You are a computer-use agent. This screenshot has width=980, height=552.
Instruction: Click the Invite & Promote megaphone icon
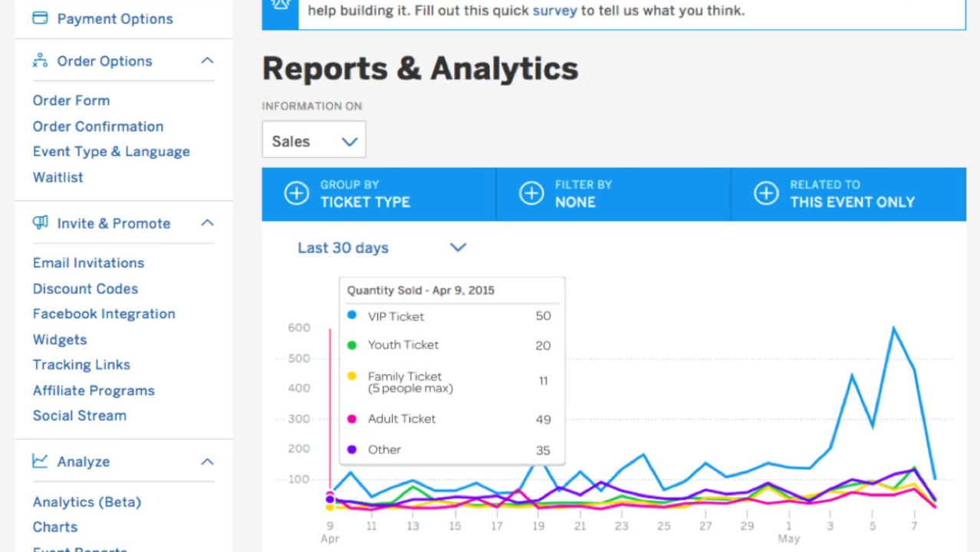tap(40, 223)
